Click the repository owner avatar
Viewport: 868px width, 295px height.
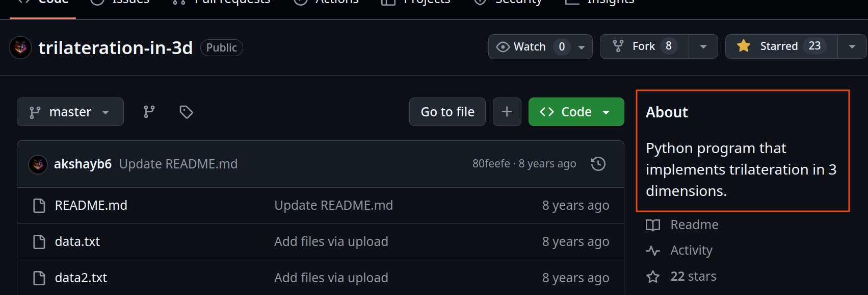tap(20, 47)
